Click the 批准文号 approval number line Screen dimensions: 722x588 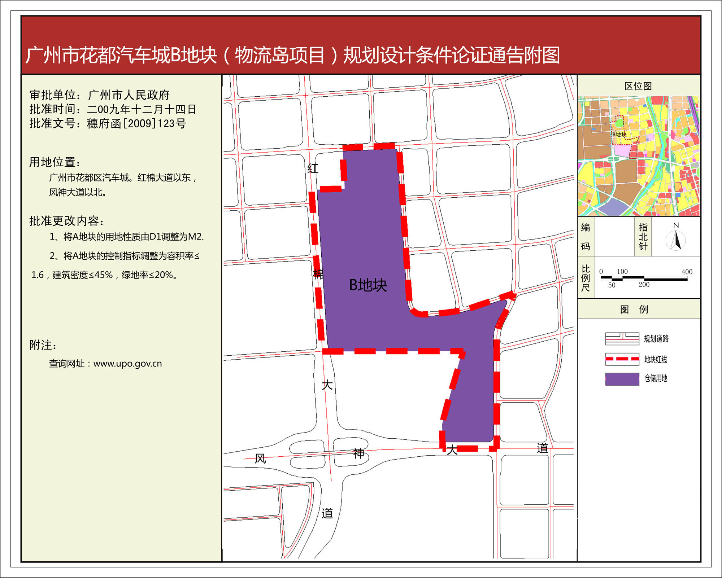[108, 123]
